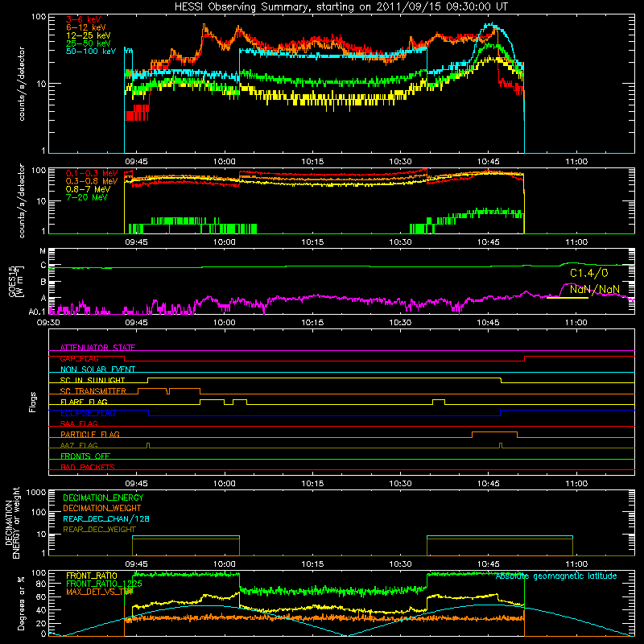Select the FLARE_FLAG label

coord(84,402)
